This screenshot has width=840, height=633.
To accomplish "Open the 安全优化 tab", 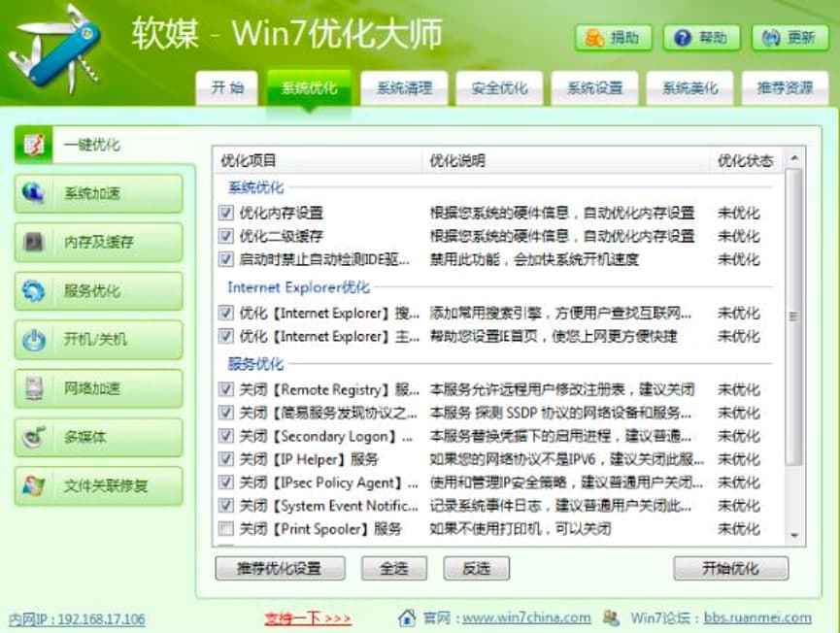I will pyautogui.click(x=499, y=87).
